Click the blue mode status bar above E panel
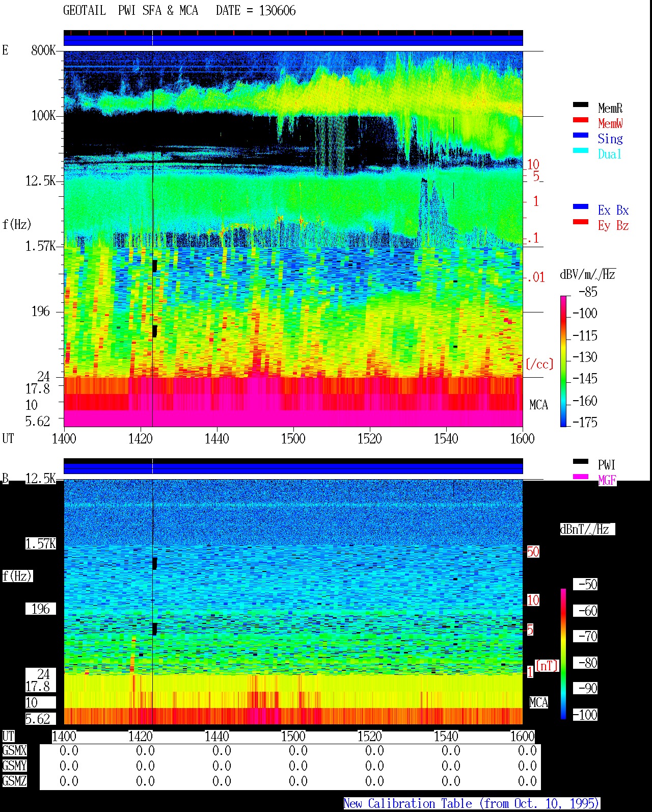 pos(293,40)
